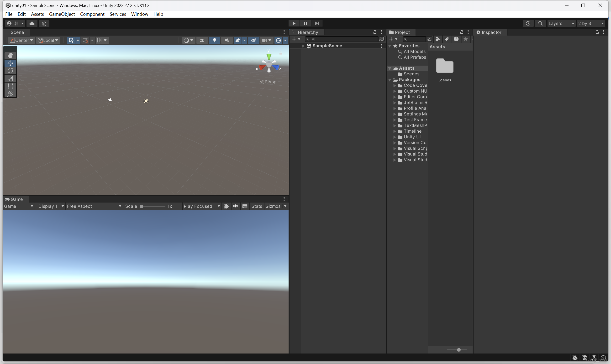Click All Prefabs under Favorites
The height and width of the screenshot is (364, 611).
pyautogui.click(x=414, y=57)
